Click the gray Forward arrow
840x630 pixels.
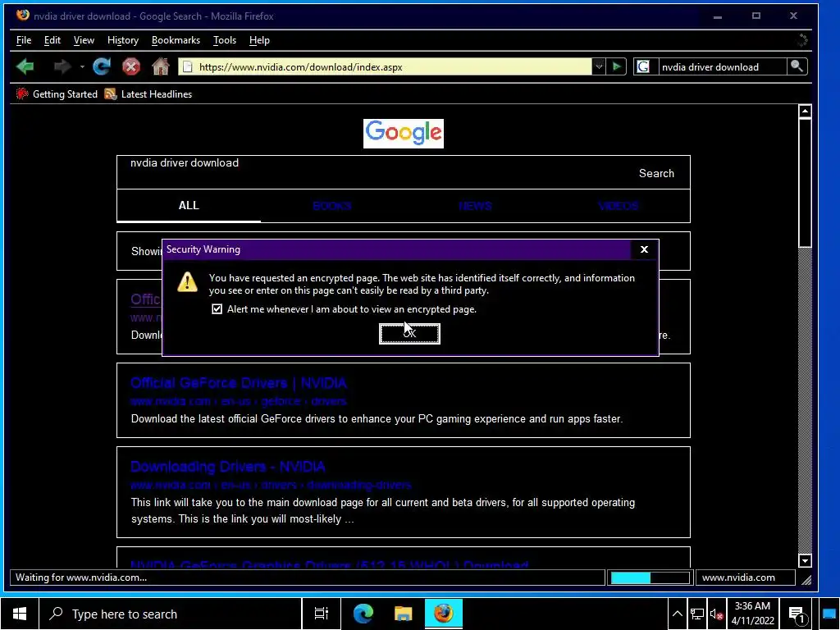(x=62, y=67)
